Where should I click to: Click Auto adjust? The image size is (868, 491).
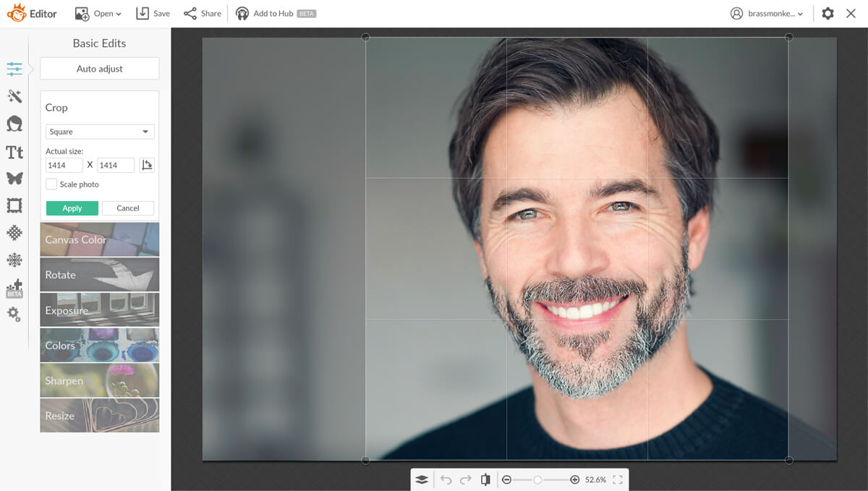point(99,68)
